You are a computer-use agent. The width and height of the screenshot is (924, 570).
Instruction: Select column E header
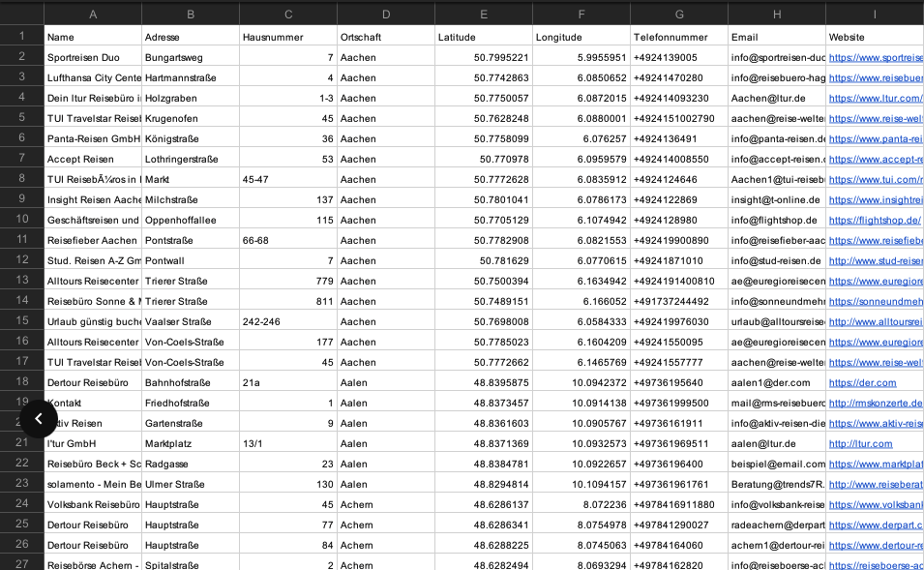coord(483,15)
